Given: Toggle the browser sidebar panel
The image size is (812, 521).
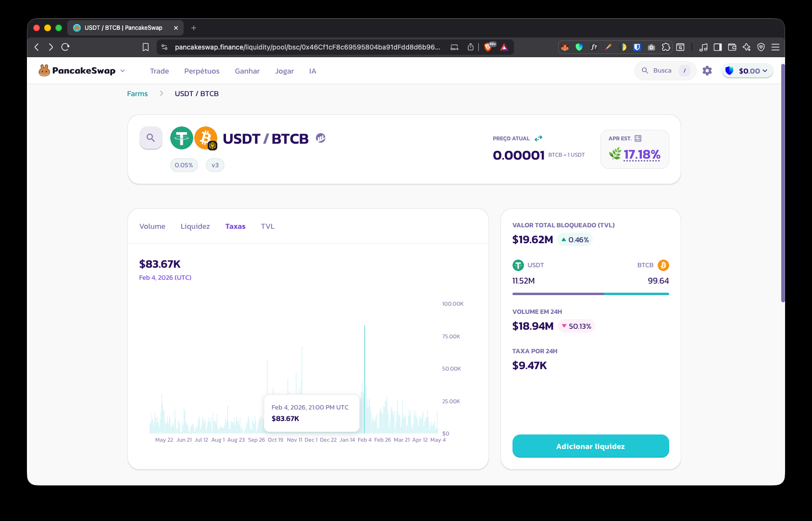Looking at the screenshot, I should coord(718,47).
